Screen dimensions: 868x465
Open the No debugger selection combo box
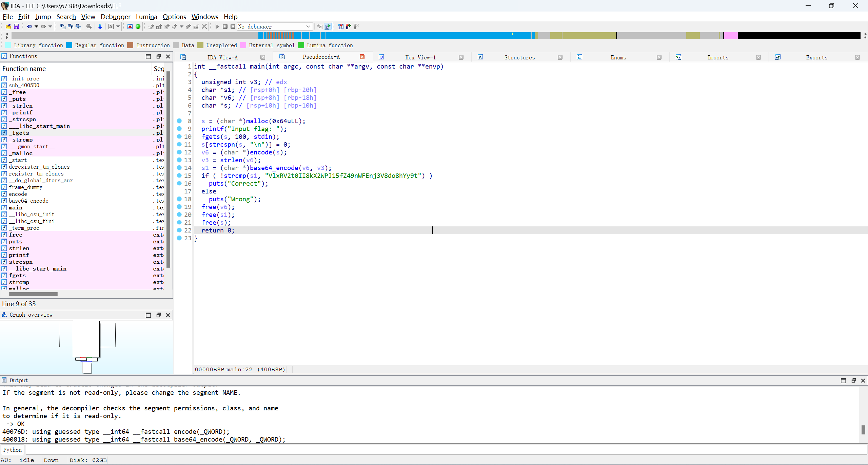[275, 26]
